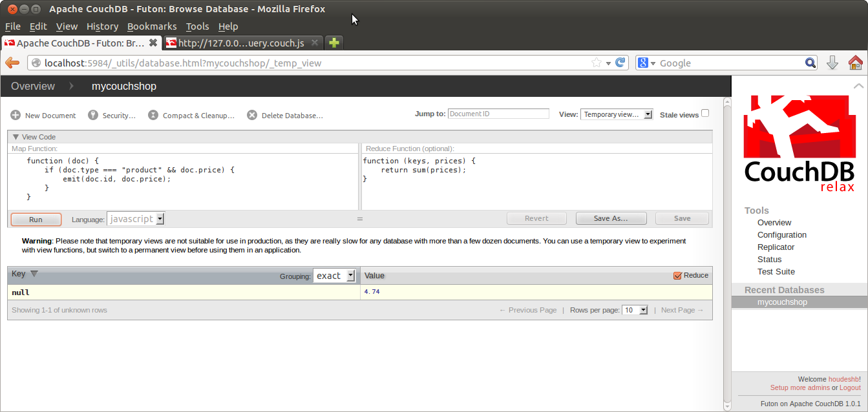Open the Help menu
The height and width of the screenshot is (412, 868).
tap(228, 26)
